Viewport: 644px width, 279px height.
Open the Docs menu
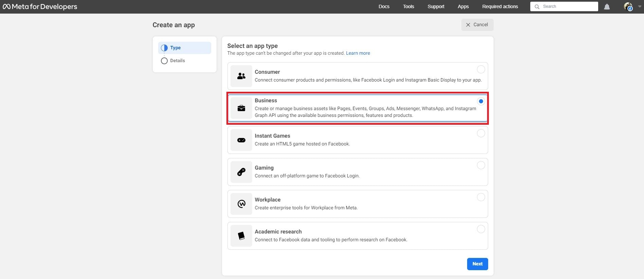[384, 6]
